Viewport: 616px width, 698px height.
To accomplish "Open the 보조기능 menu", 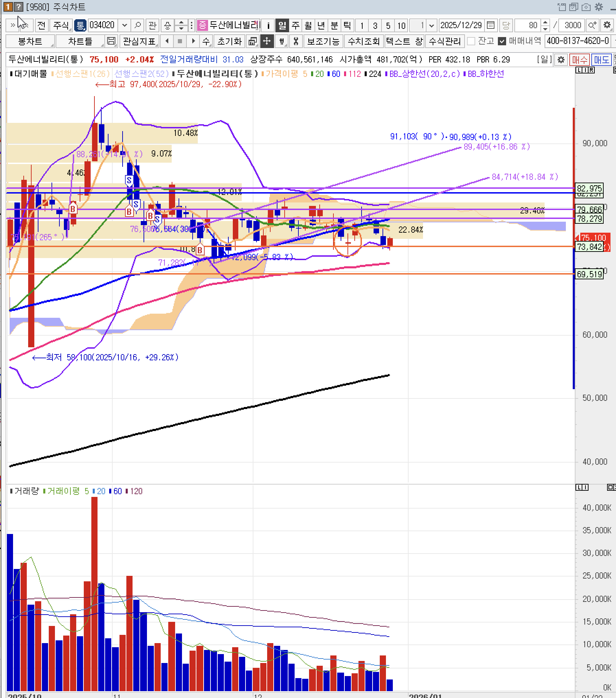I will pos(323,41).
